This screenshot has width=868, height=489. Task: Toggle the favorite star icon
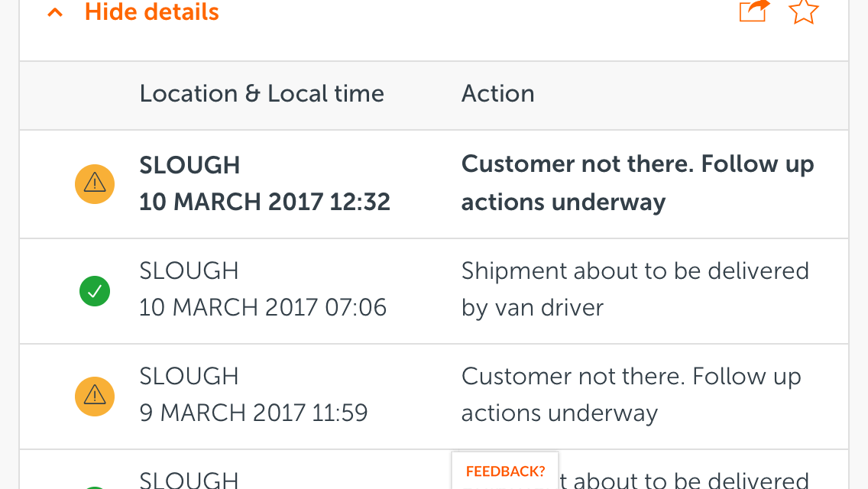coord(803,11)
